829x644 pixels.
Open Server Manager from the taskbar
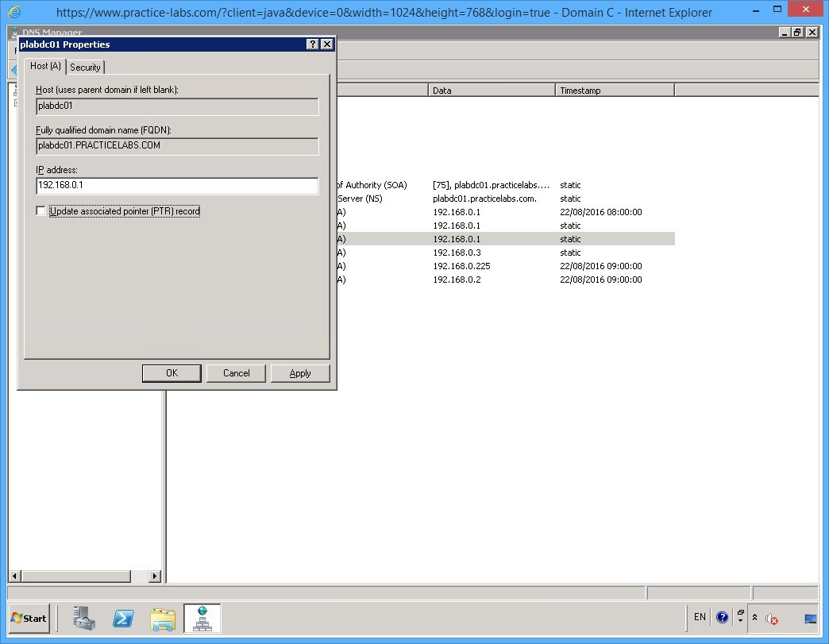(x=83, y=618)
